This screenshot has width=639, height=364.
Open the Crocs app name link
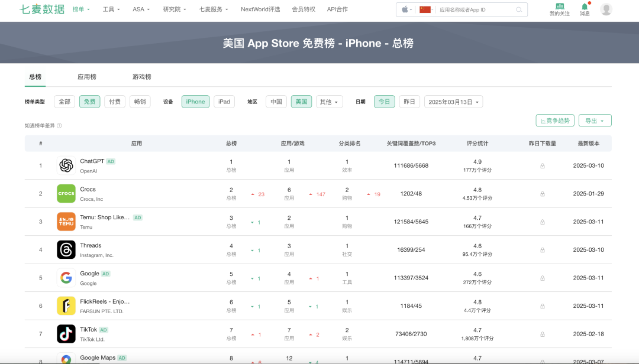pos(88,189)
